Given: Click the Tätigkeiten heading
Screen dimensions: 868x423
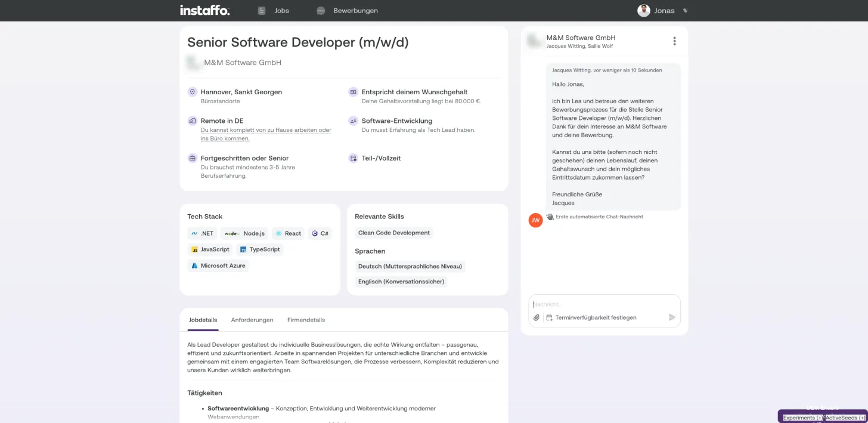Looking at the screenshot, I should [204, 393].
